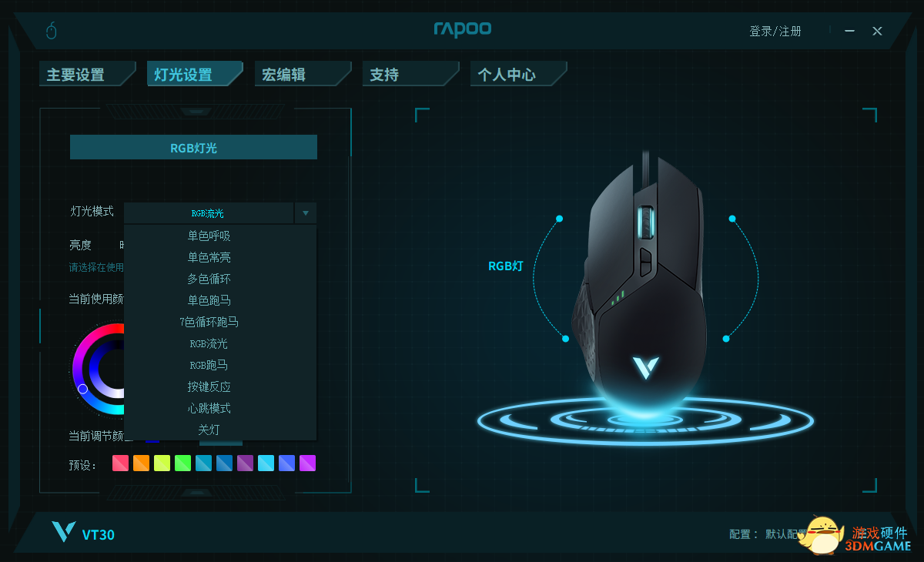Click the mouse icon in top-left corner
The width and height of the screenshot is (924, 562).
click(52, 31)
